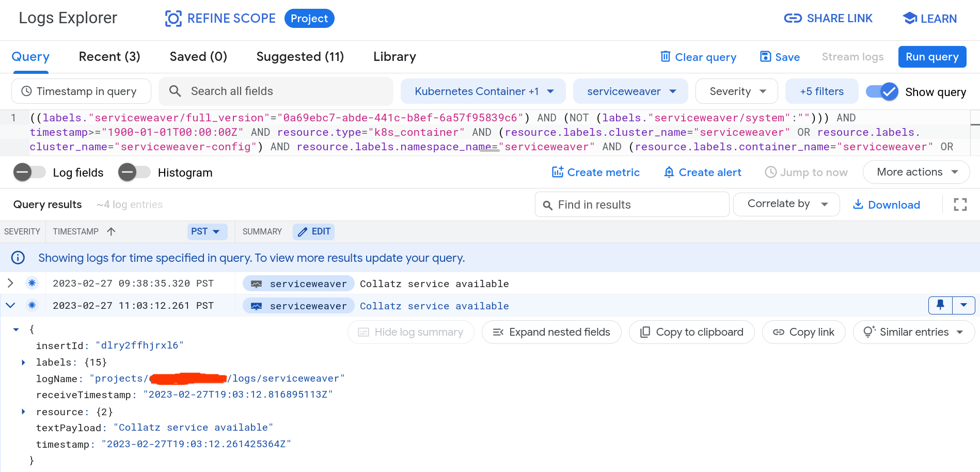
Task: Open the Correlate by dropdown
Action: (x=786, y=204)
